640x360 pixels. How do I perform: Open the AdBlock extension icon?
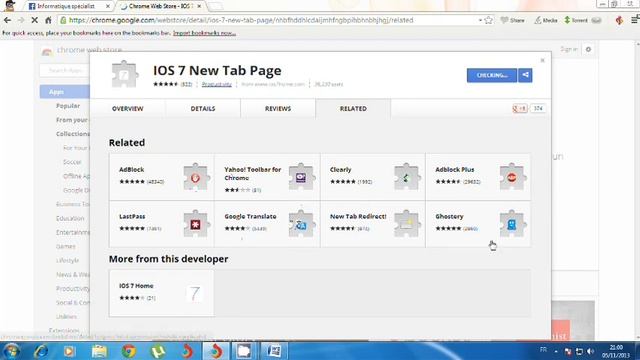tap(196, 177)
